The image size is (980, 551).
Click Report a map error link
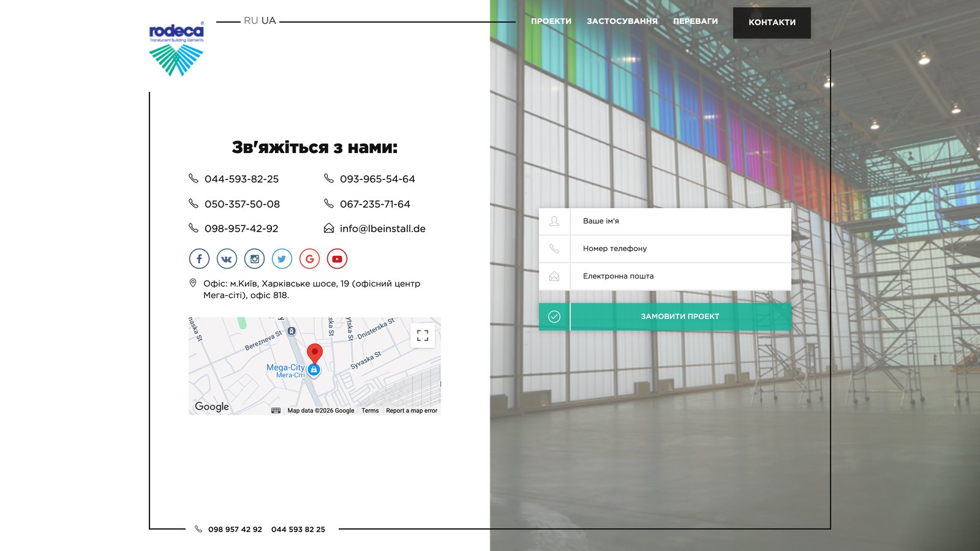click(412, 411)
